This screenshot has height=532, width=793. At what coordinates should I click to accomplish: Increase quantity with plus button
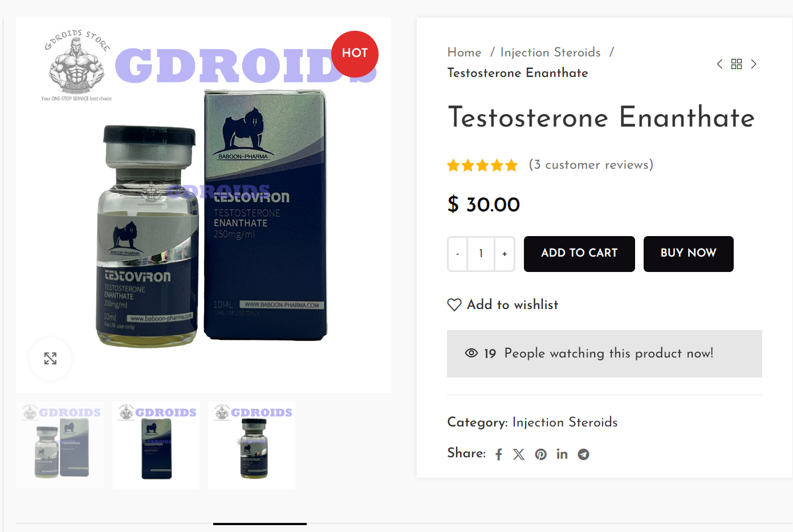(505, 254)
